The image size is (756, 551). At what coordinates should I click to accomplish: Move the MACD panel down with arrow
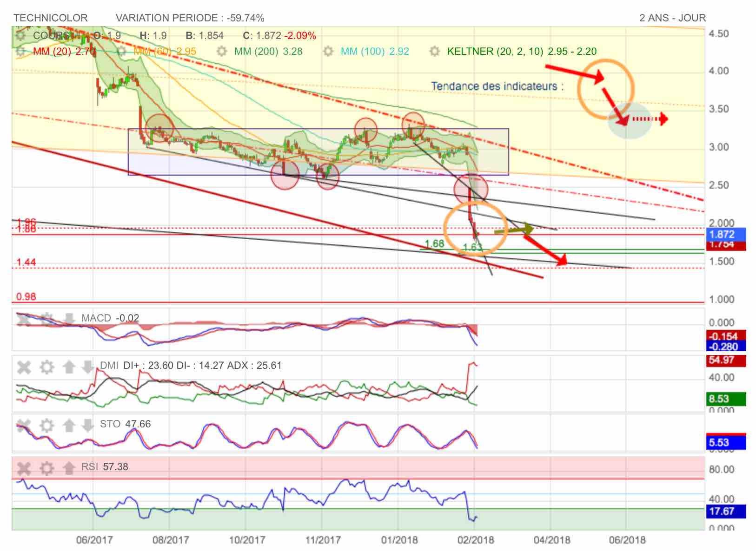click(69, 319)
